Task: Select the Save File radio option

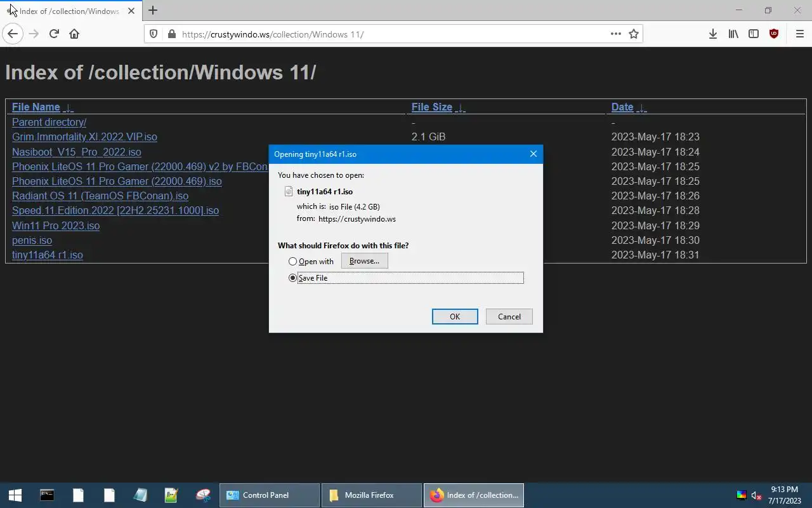Action: (292, 277)
